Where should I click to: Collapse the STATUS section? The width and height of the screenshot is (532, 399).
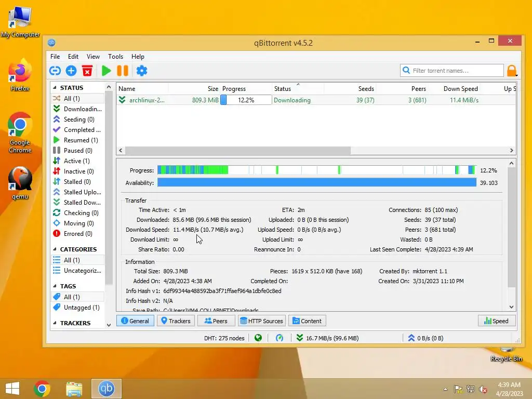[x=55, y=87]
